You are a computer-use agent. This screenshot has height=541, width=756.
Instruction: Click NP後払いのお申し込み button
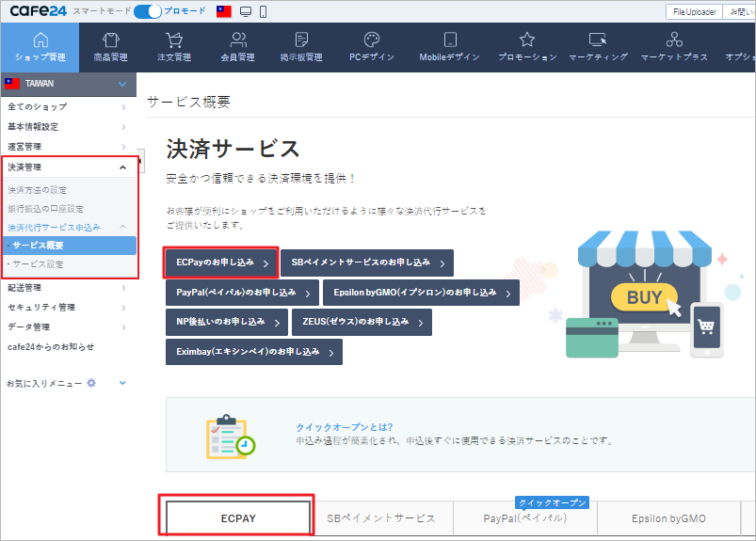point(227,322)
